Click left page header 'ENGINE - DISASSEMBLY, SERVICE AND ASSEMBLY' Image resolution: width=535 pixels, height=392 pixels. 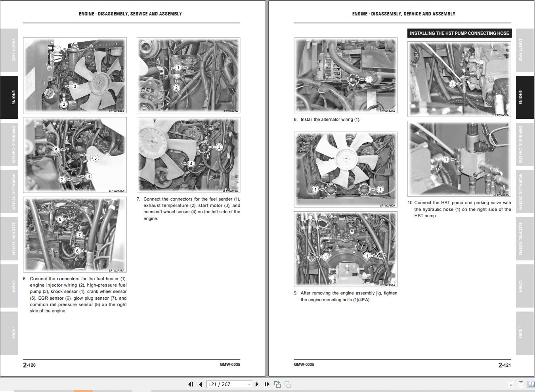130,13
